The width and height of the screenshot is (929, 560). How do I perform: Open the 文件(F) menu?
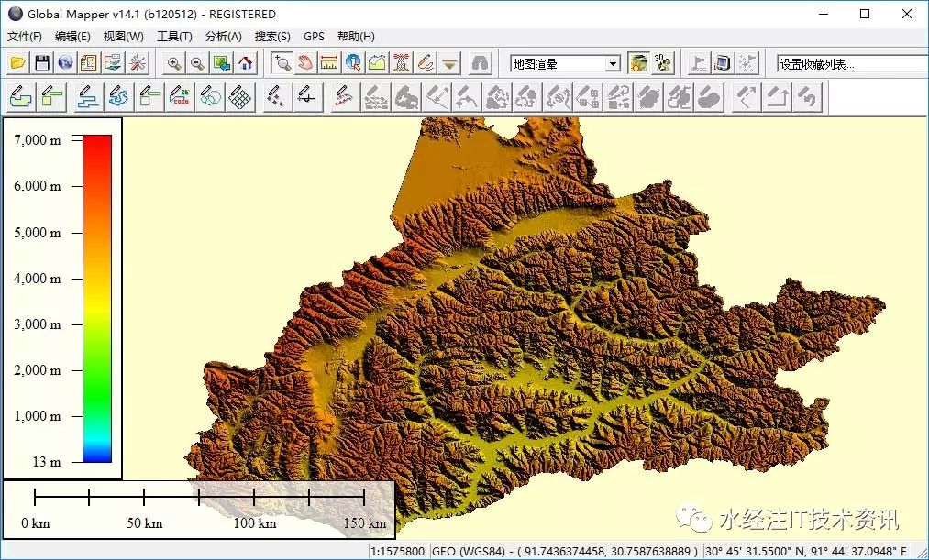[x=25, y=37]
